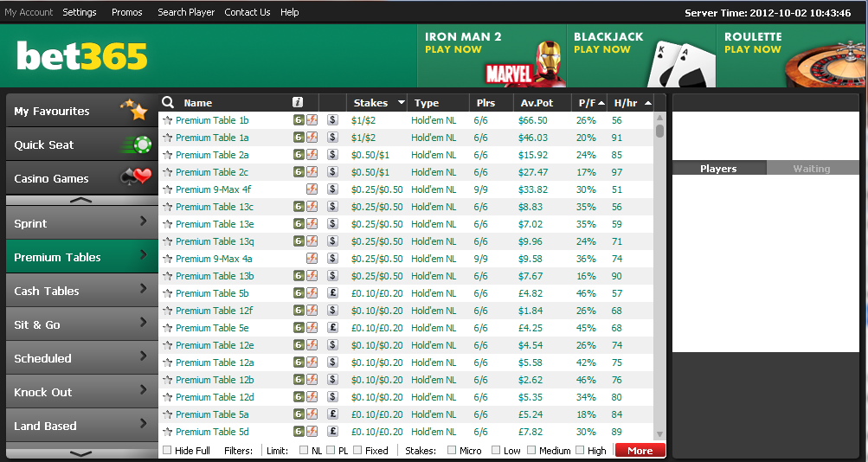
Task: Click the info icon in Name column header
Action: tap(298, 102)
